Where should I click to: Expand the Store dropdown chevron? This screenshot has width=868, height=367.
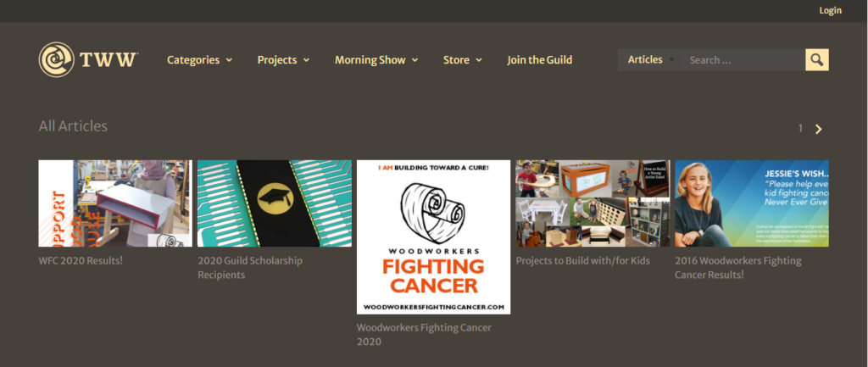[478, 60]
